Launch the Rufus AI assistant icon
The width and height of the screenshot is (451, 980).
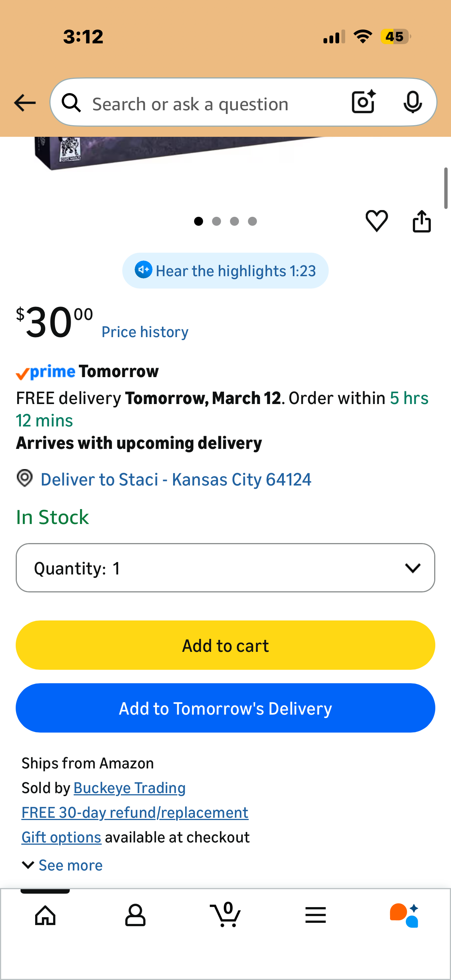(x=404, y=915)
